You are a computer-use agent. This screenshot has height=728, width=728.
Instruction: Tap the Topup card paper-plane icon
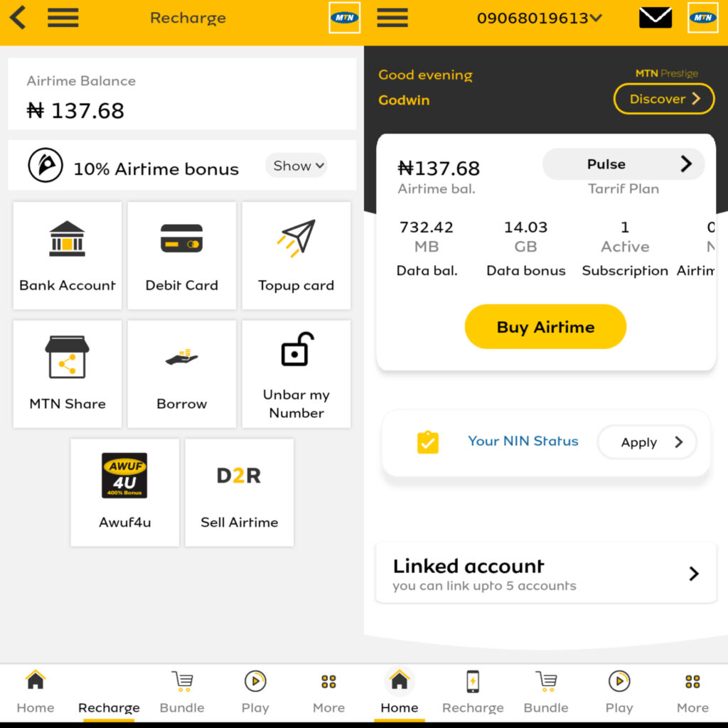tap(296, 238)
